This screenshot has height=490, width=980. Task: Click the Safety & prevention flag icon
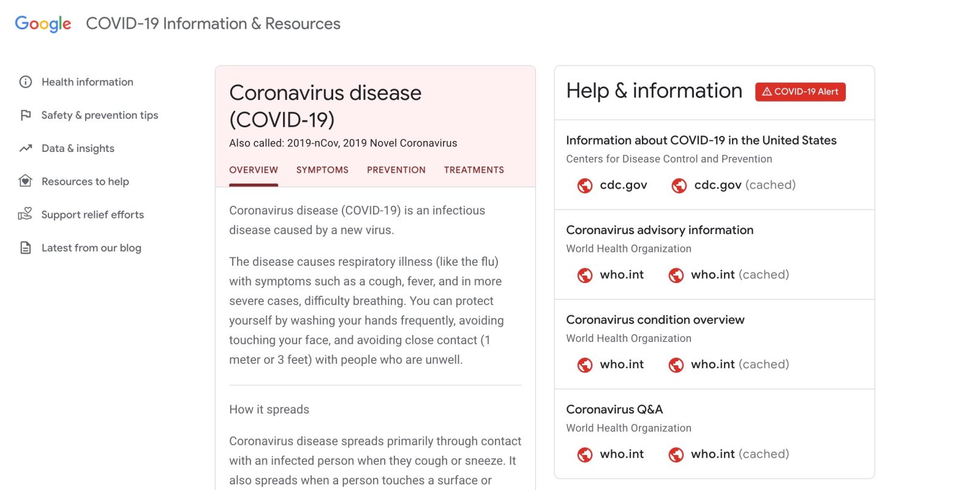[26, 115]
